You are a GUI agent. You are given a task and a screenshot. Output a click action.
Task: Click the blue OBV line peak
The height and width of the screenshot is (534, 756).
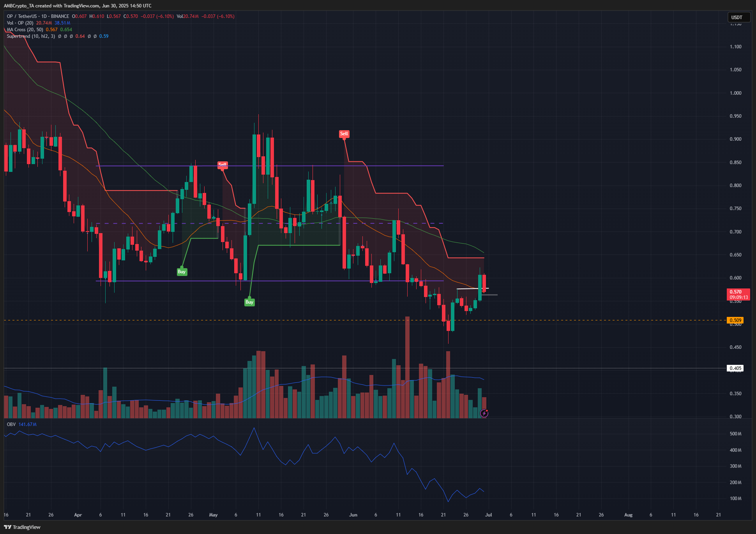point(254,428)
